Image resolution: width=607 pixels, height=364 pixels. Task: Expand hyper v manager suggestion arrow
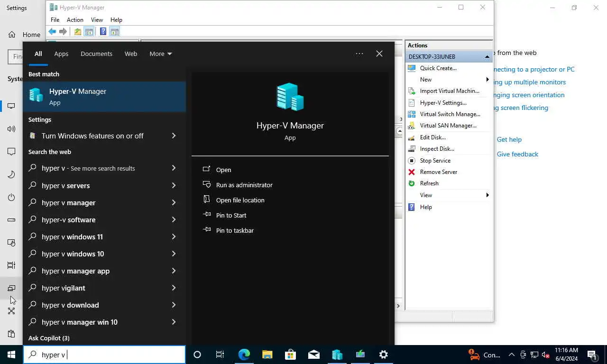click(x=174, y=203)
